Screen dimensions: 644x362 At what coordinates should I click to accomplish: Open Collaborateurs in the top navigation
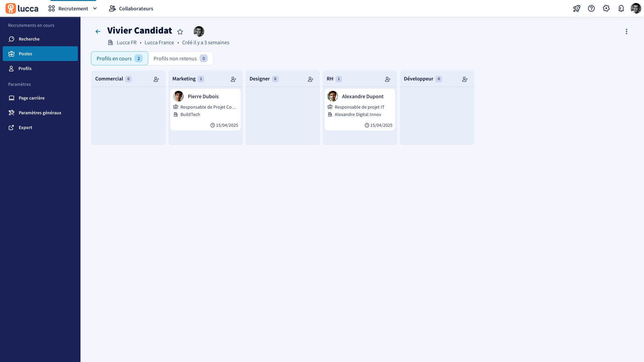pos(131,8)
